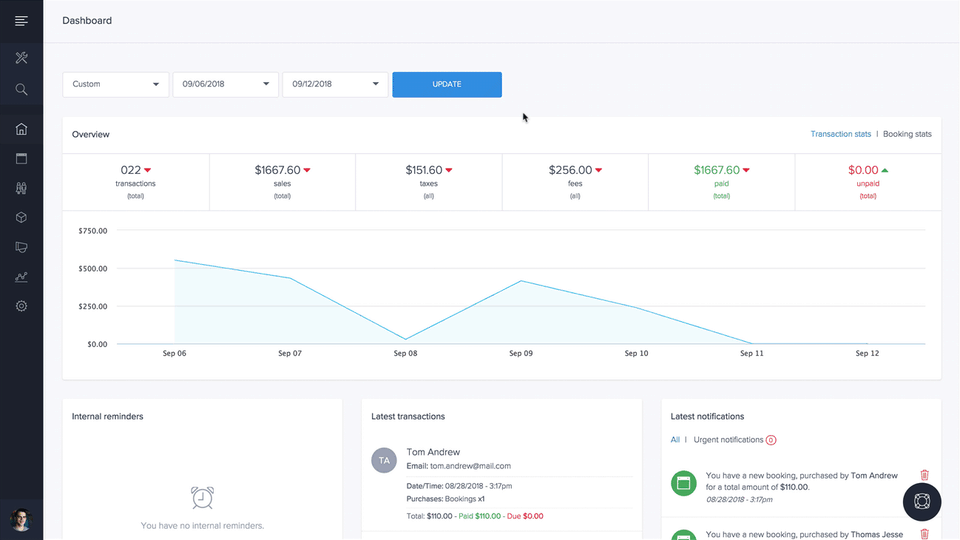The width and height of the screenshot is (960, 540).
Task: Click the Purchases: Bookings x1 line
Action: [x=445, y=499]
